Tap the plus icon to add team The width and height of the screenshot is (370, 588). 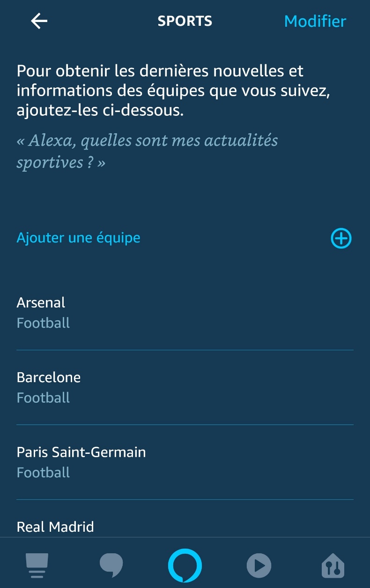pyautogui.click(x=341, y=238)
